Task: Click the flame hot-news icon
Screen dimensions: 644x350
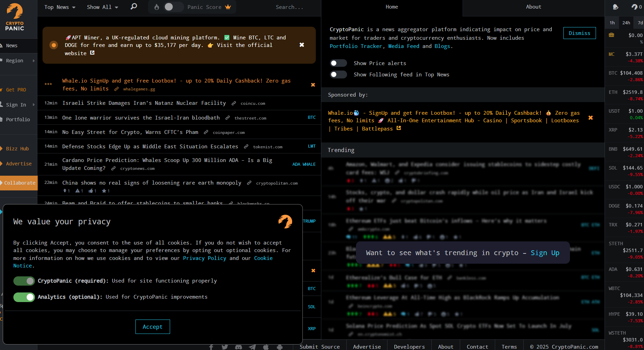Action: point(157,7)
